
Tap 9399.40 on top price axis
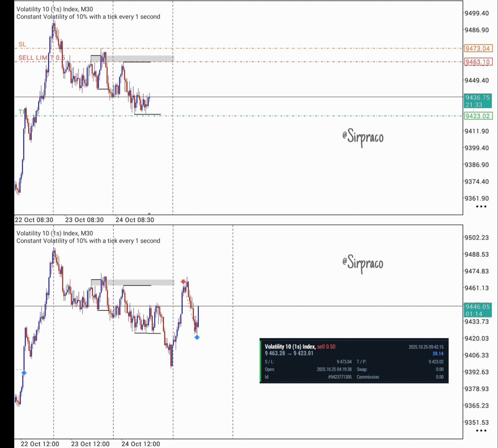476,148
